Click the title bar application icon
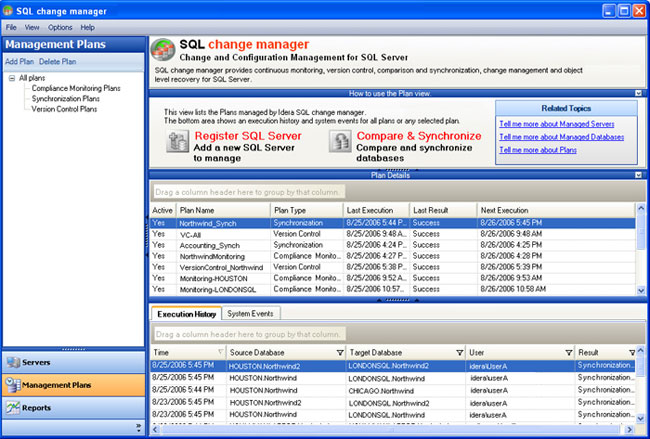Image resolution: width=650 pixels, height=439 pixels. pos(7,11)
